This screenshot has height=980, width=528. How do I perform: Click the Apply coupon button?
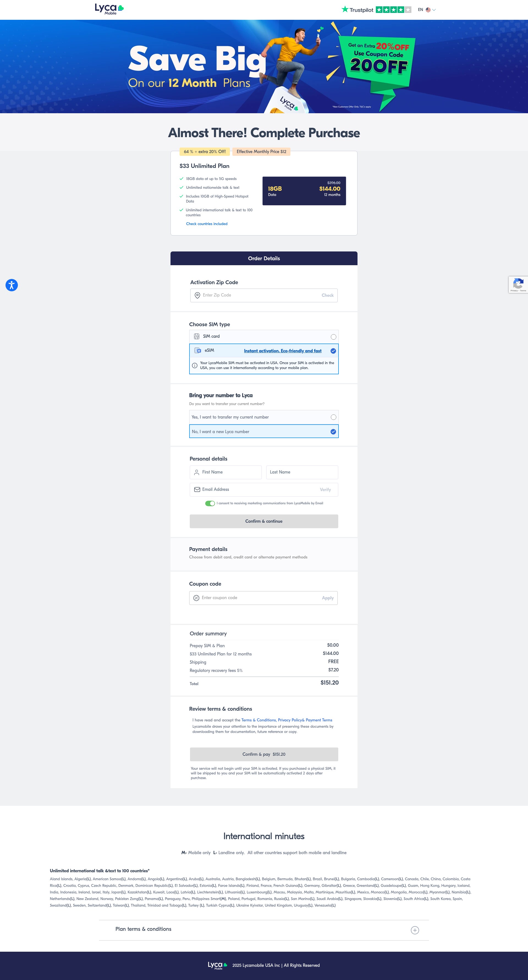[327, 598]
